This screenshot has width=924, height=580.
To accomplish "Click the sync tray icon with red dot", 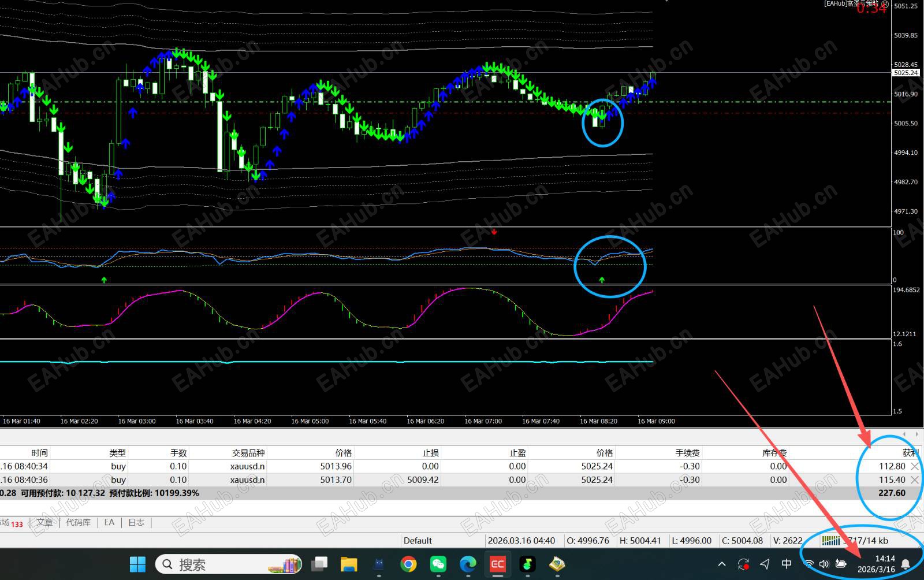I will point(743,564).
